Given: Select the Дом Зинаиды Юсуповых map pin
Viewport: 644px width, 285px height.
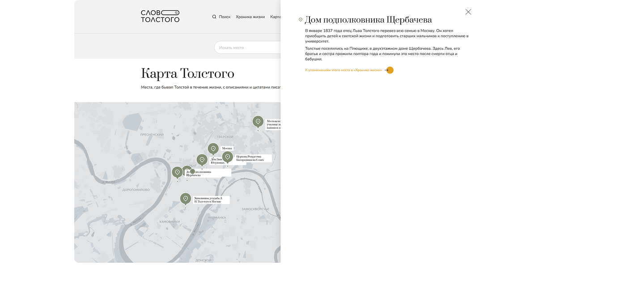Looking at the screenshot, I should point(202,159).
